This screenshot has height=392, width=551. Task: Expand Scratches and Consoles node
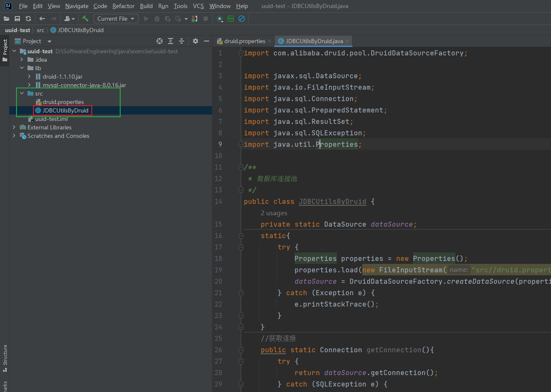[x=14, y=136]
